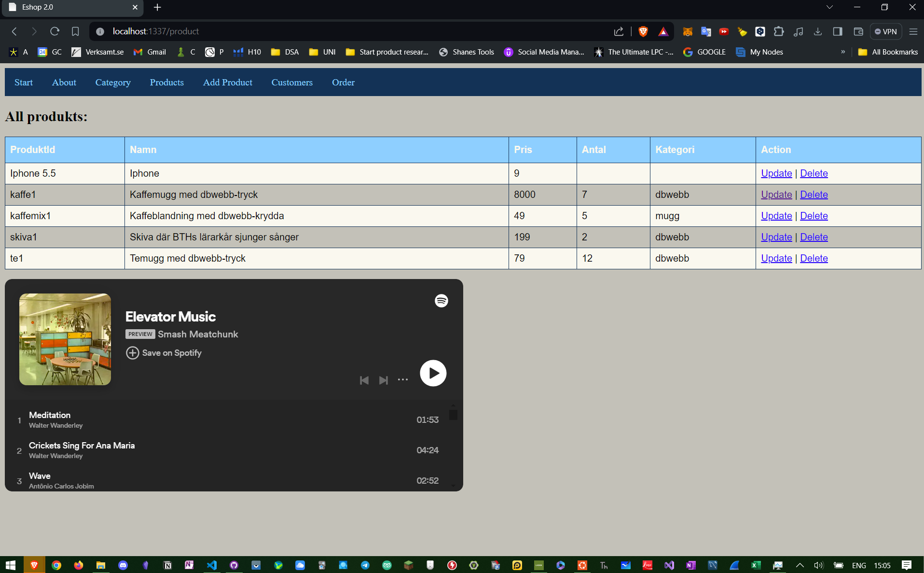Open the browser extensions puzzle icon
Image resolution: width=924 pixels, height=573 pixels.
778,31
